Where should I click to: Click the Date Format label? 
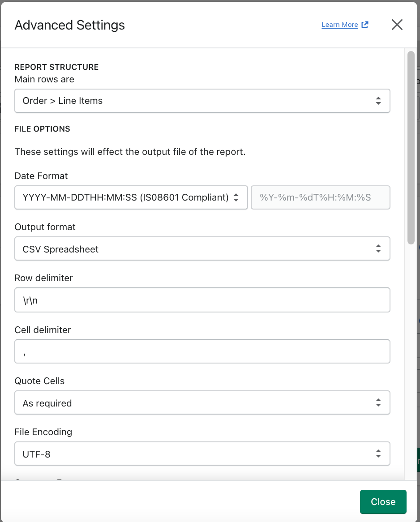tap(41, 176)
